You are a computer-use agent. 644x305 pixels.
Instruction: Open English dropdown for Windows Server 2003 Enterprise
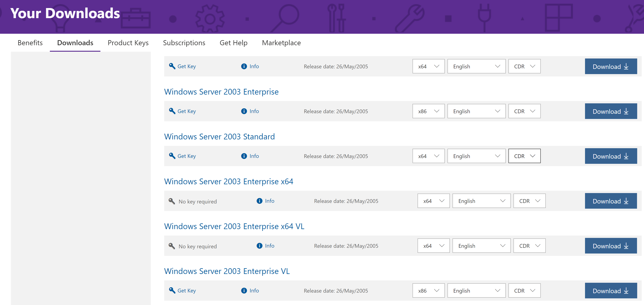(477, 111)
